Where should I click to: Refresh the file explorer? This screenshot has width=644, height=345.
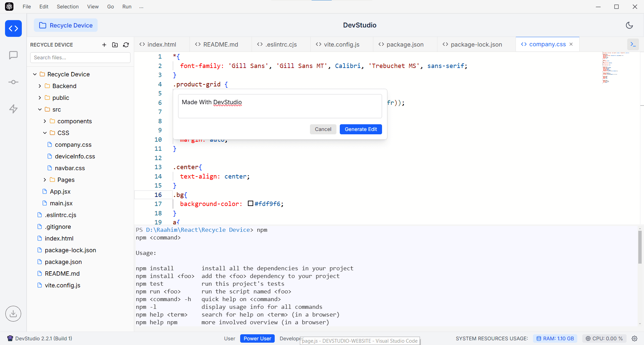[x=126, y=45]
